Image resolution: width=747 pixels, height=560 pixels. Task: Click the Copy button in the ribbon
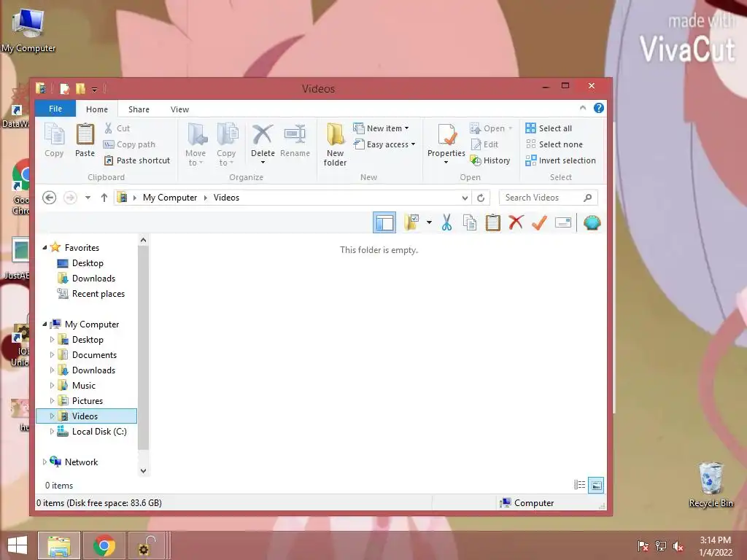(54, 139)
